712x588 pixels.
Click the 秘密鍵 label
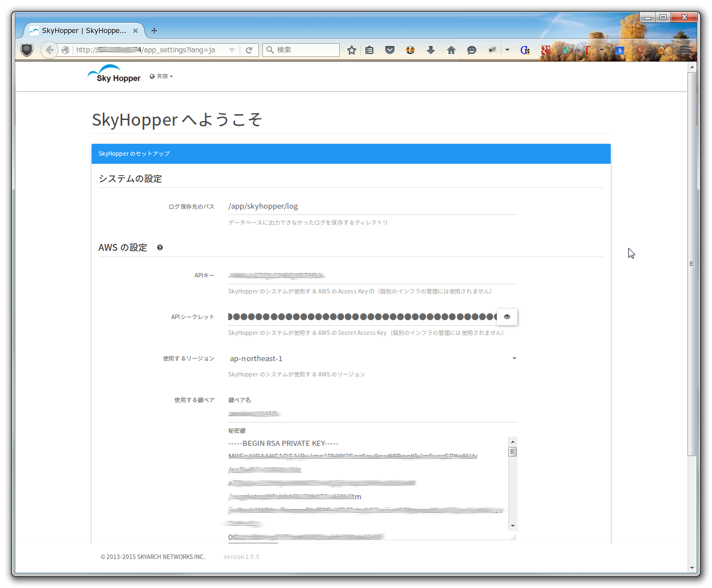pyautogui.click(x=237, y=431)
